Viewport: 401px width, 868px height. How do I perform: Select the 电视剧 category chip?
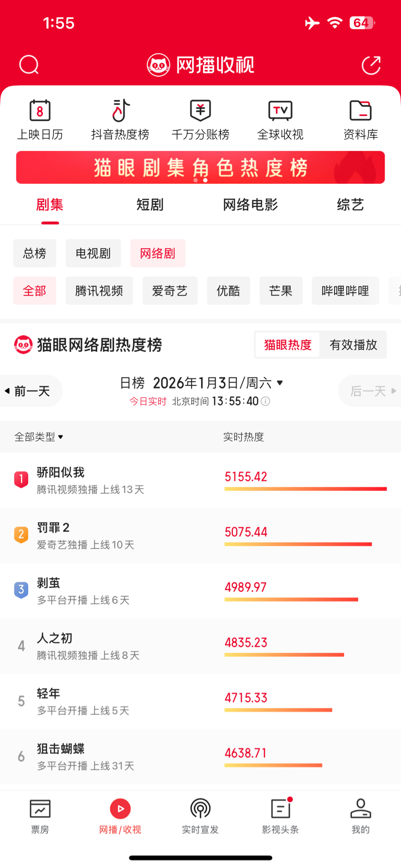click(93, 253)
